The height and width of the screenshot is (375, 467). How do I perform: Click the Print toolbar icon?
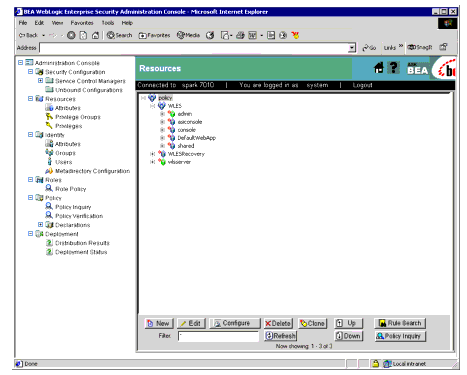(x=240, y=35)
